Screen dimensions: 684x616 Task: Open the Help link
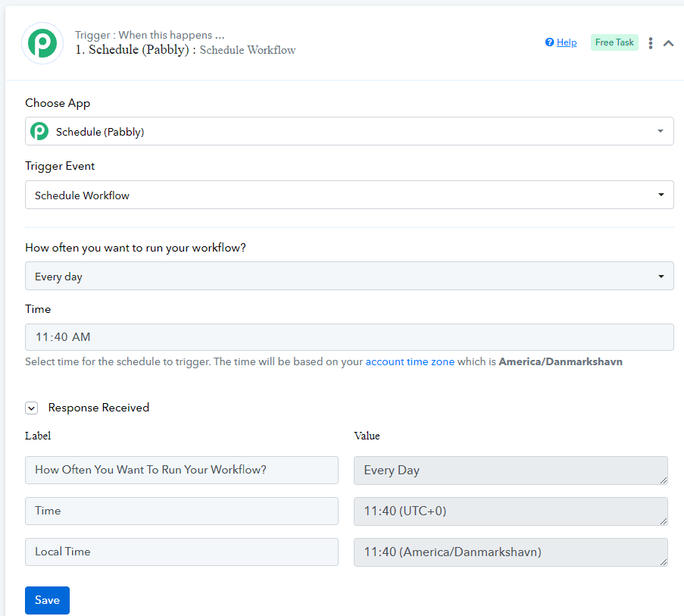click(x=567, y=42)
